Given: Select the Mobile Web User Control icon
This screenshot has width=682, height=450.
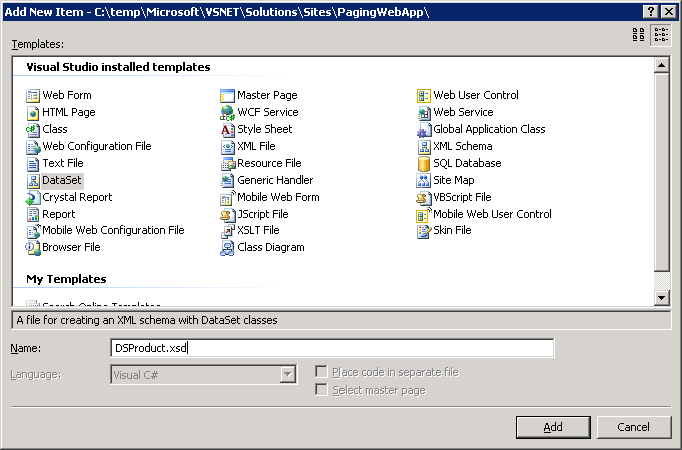Looking at the screenshot, I should pos(423,214).
